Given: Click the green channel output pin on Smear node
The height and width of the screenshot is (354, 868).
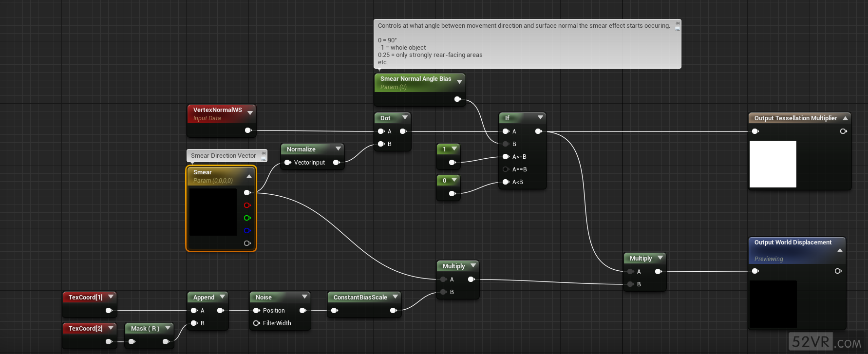Looking at the screenshot, I should point(247,218).
